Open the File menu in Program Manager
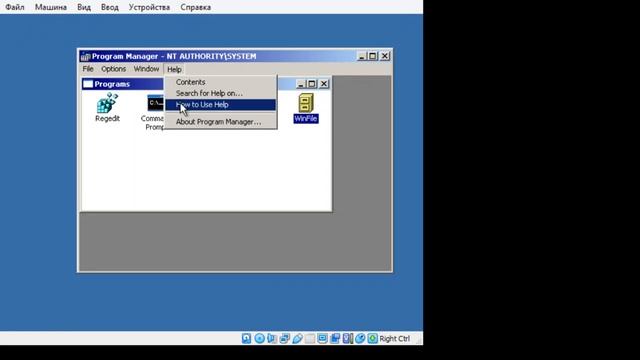Image resolution: width=640 pixels, height=360 pixels. tap(88, 69)
